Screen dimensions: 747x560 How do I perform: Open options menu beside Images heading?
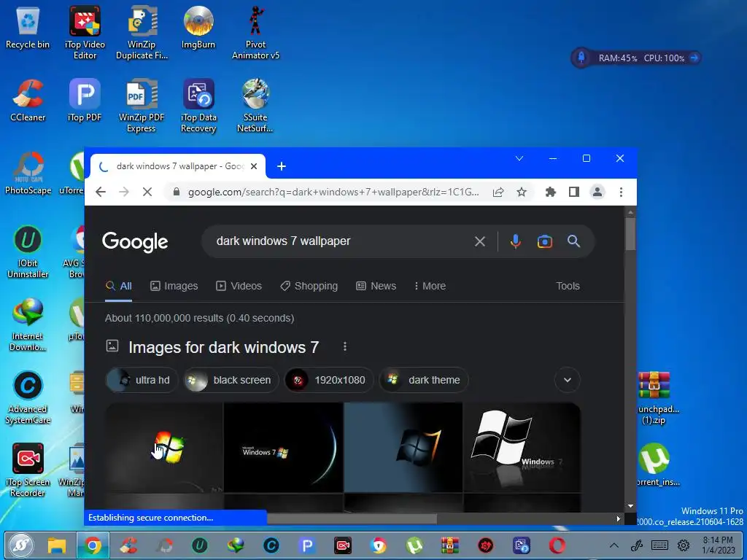coord(345,347)
